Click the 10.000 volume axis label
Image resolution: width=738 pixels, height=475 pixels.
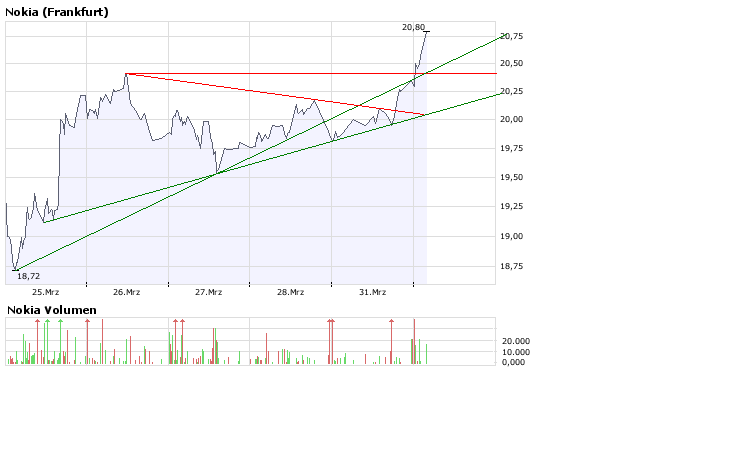(x=516, y=352)
